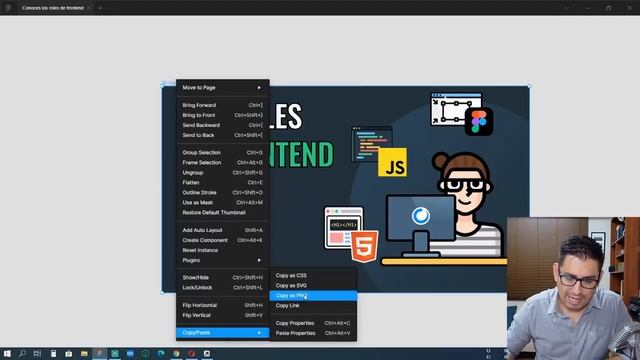Click Restore Default Thumbnail
The image size is (640, 360).
(222, 212)
